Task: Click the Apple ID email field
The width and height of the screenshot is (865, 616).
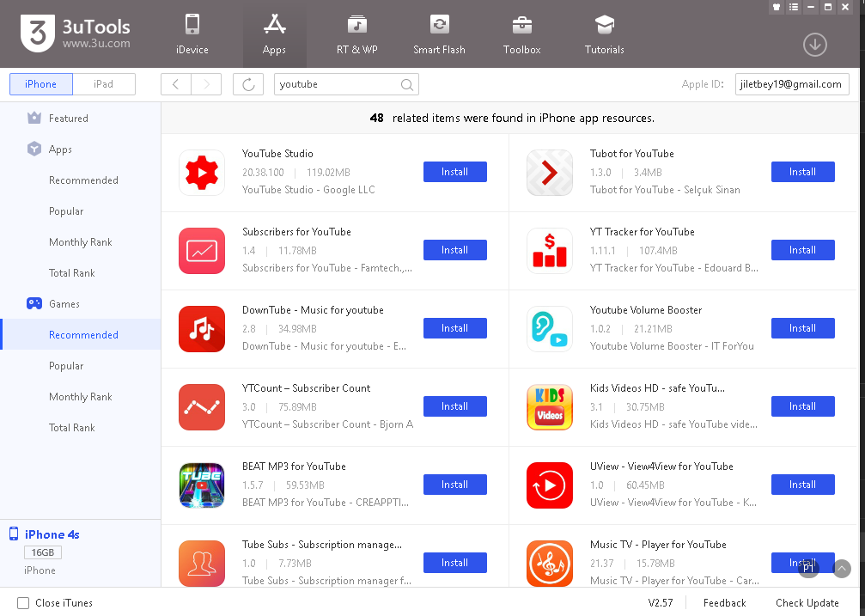Action: point(792,84)
